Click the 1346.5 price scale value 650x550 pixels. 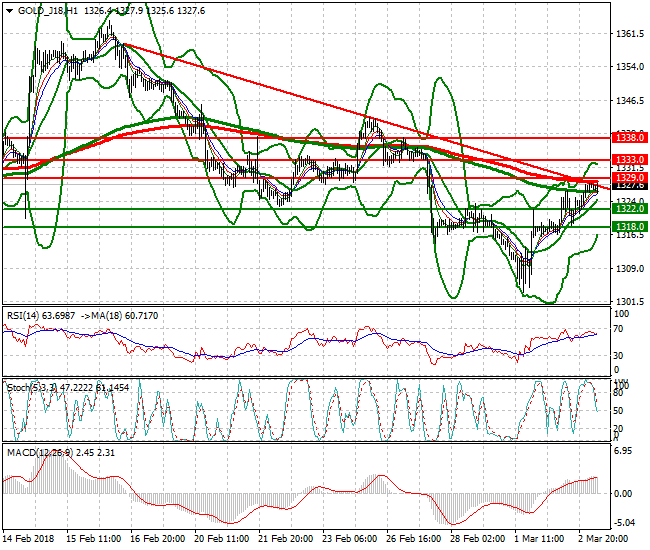(630, 101)
